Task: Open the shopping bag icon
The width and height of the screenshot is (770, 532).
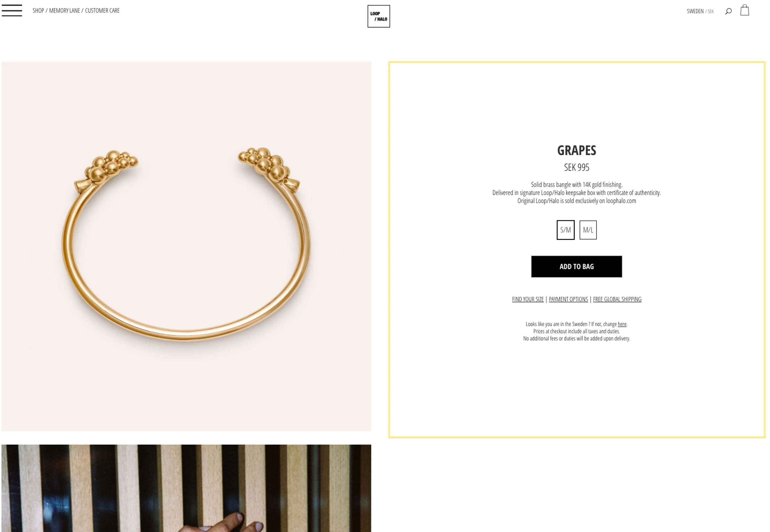Action: click(x=745, y=10)
